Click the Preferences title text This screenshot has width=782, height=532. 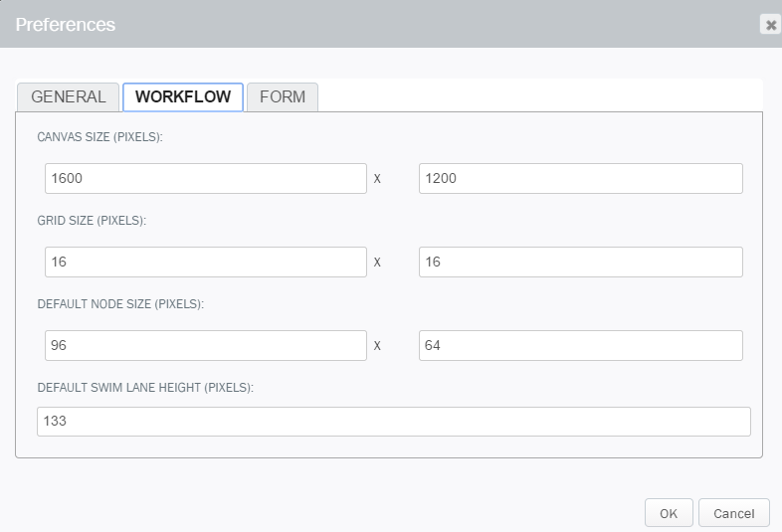[x=66, y=25]
